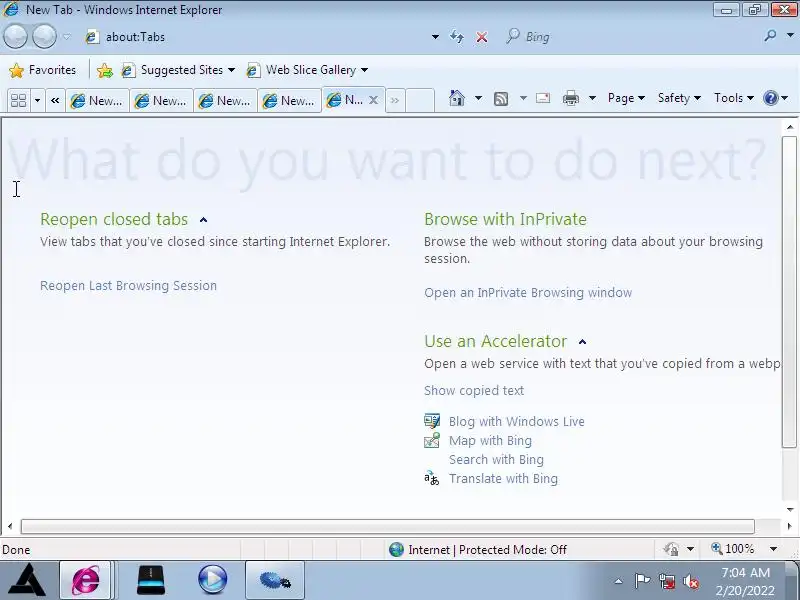Switch to the third New Tab
Image resolution: width=800 pixels, height=600 pixels.
click(x=225, y=101)
